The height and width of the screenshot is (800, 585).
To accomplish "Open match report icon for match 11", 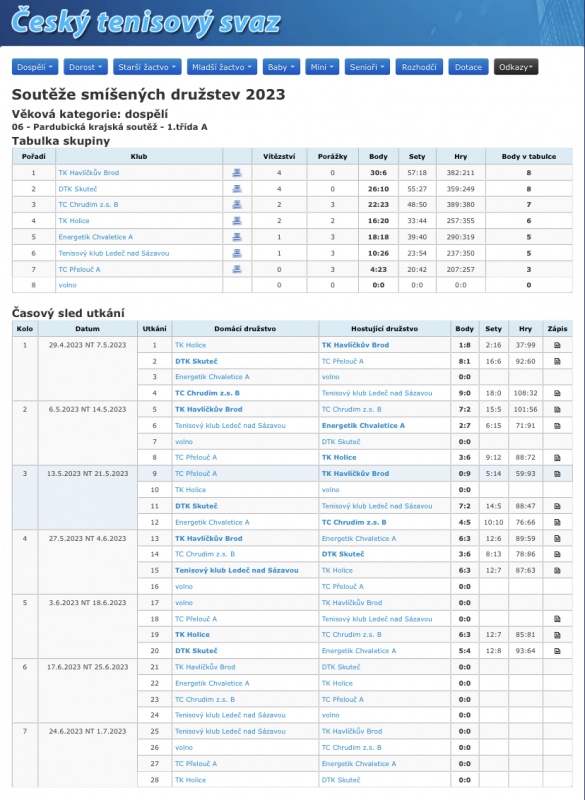I will [557, 506].
